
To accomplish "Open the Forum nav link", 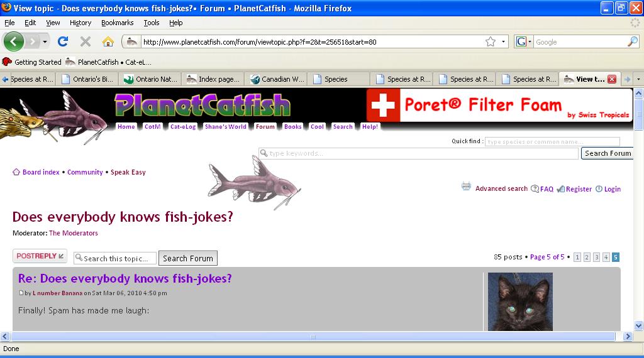I will (x=265, y=127).
